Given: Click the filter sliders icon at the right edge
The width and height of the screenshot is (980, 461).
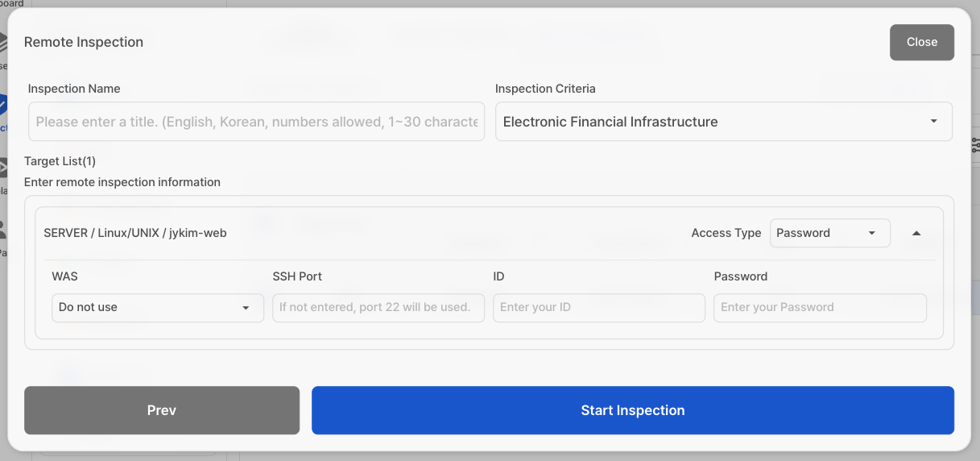Looking at the screenshot, I should pos(975,145).
